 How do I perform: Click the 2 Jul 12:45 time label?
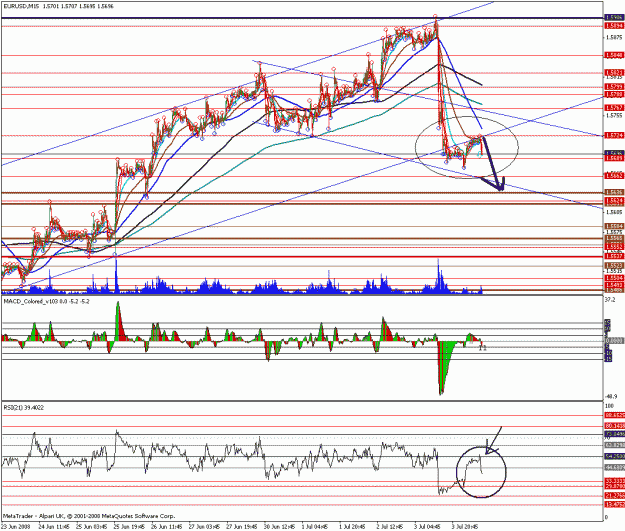[391, 527]
